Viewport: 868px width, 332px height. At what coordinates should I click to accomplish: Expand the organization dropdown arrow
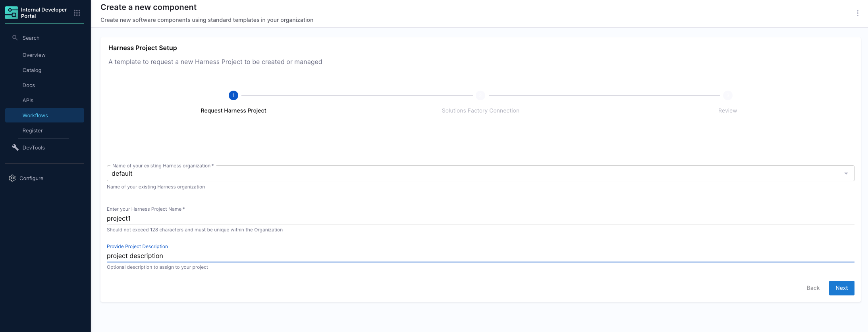(x=846, y=173)
